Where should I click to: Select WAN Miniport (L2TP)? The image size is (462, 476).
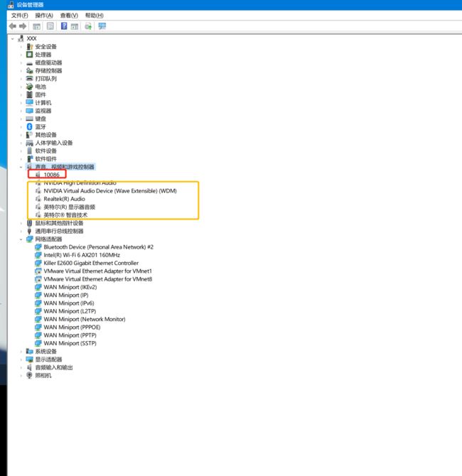tap(70, 311)
